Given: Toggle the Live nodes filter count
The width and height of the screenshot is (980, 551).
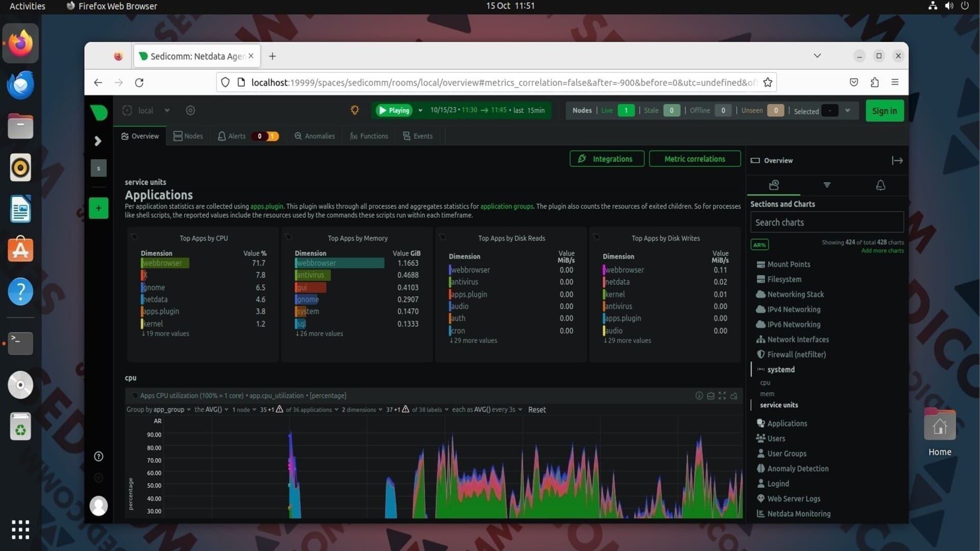Looking at the screenshot, I should coord(626,110).
